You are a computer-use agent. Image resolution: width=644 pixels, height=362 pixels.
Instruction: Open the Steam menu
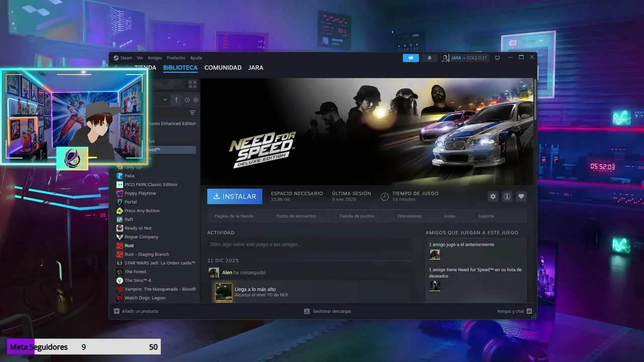[x=126, y=58]
